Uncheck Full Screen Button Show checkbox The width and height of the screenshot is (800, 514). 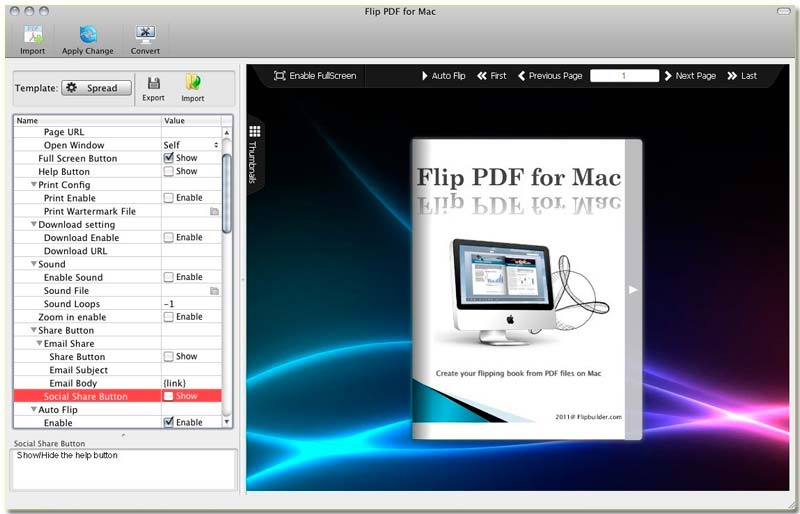click(x=168, y=158)
